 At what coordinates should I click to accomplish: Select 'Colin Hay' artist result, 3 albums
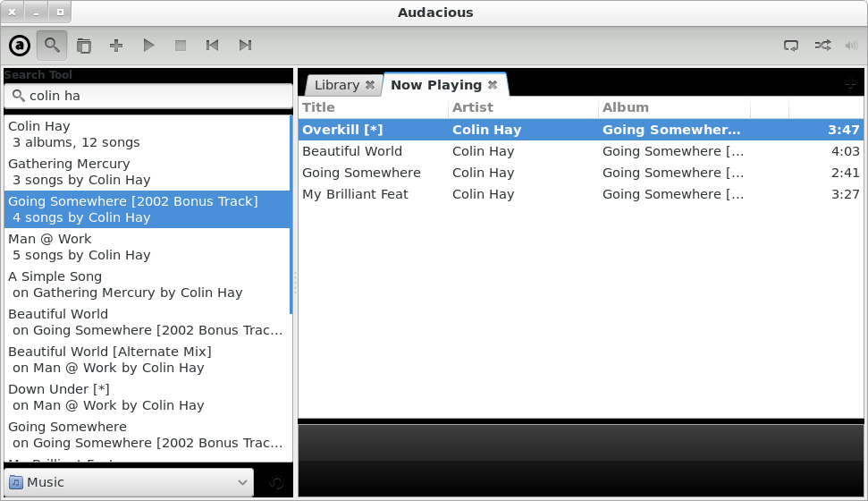point(147,134)
